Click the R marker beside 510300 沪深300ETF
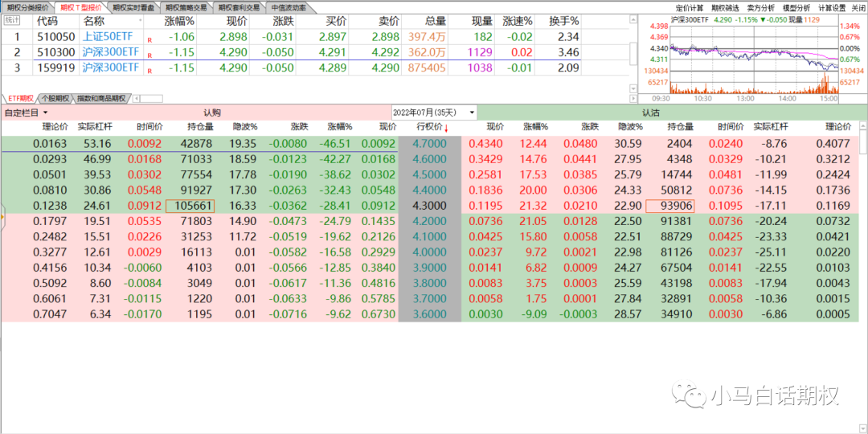868x434 pixels. coord(149,53)
